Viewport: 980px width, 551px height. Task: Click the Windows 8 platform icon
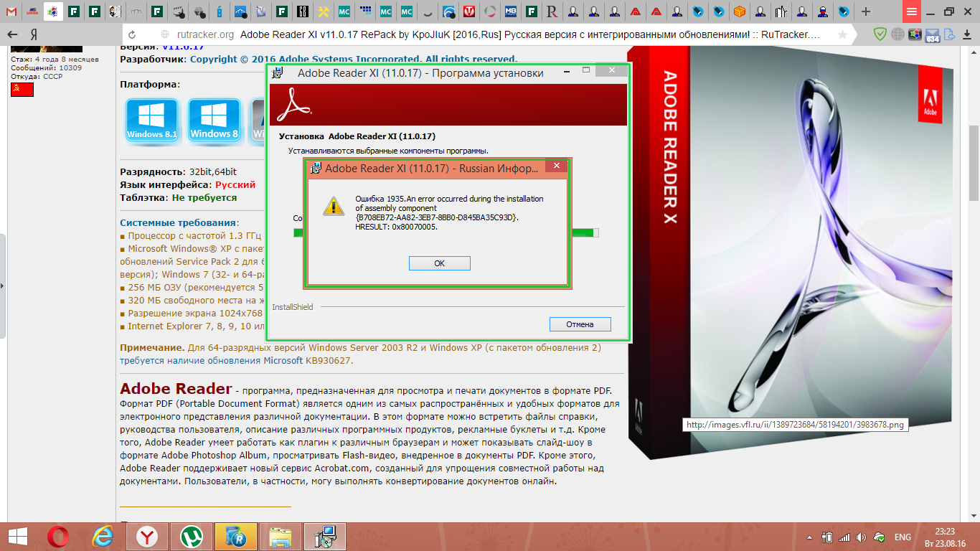click(215, 121)
